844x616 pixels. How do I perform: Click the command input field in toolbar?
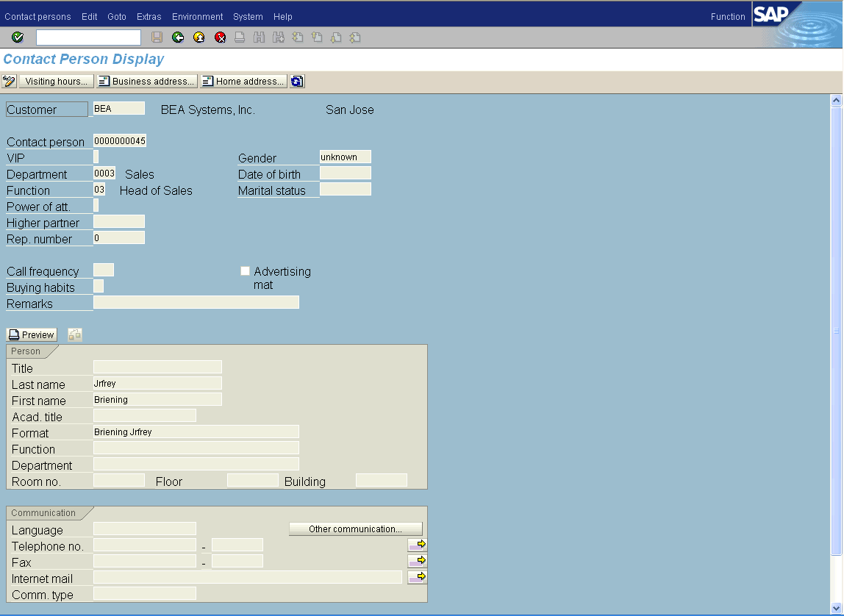pos(88,37)
